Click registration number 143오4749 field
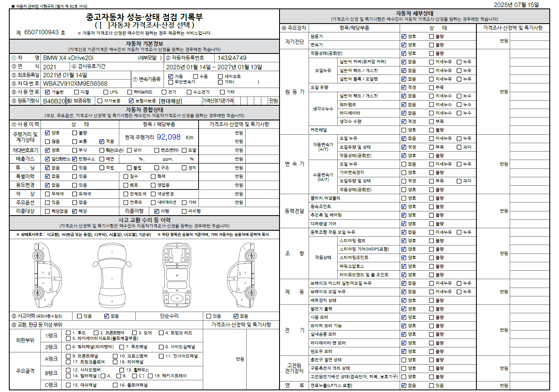The width and height of the screenshot is (559, 392). coord(231,58)
